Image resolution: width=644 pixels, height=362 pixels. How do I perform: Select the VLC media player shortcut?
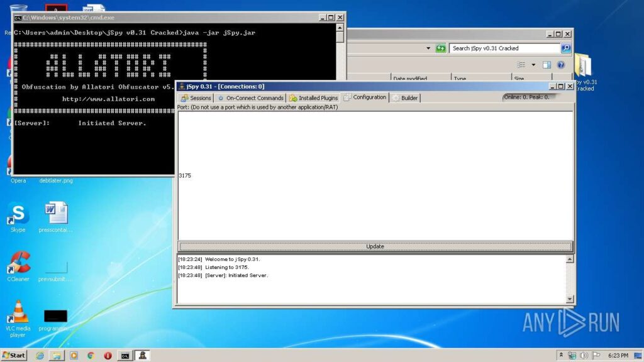[18, 319]
